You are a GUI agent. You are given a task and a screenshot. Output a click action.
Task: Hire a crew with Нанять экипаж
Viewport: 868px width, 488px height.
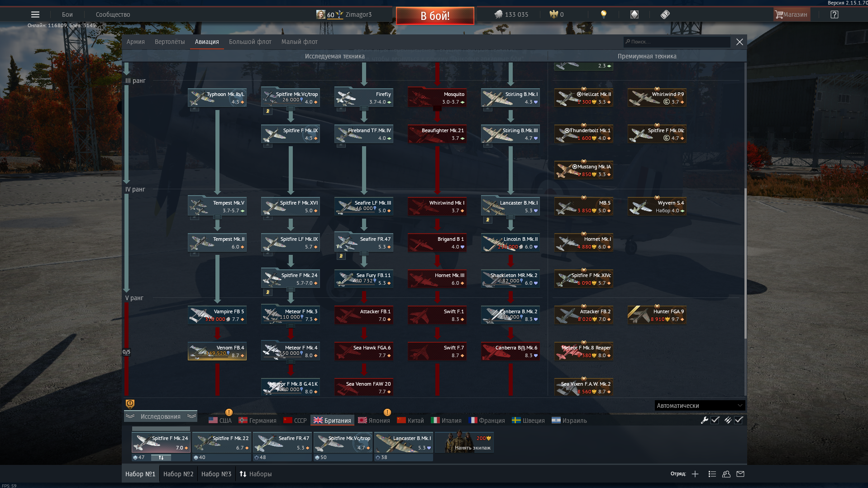click(x=465, y=442)
